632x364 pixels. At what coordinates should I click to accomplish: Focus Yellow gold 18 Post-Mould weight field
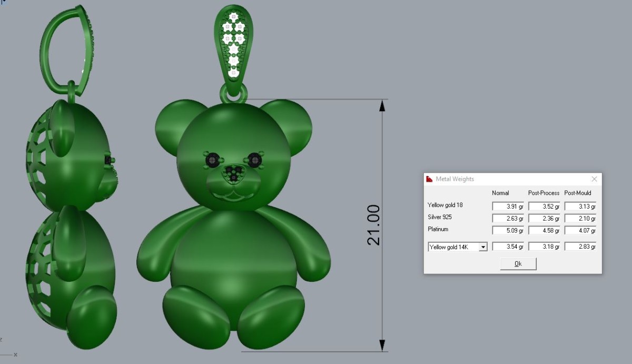pos(580,206)
